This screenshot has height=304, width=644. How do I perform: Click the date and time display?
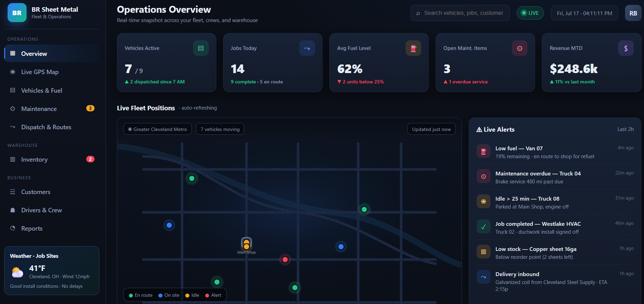pyautogui.click(x=584, y=13)
